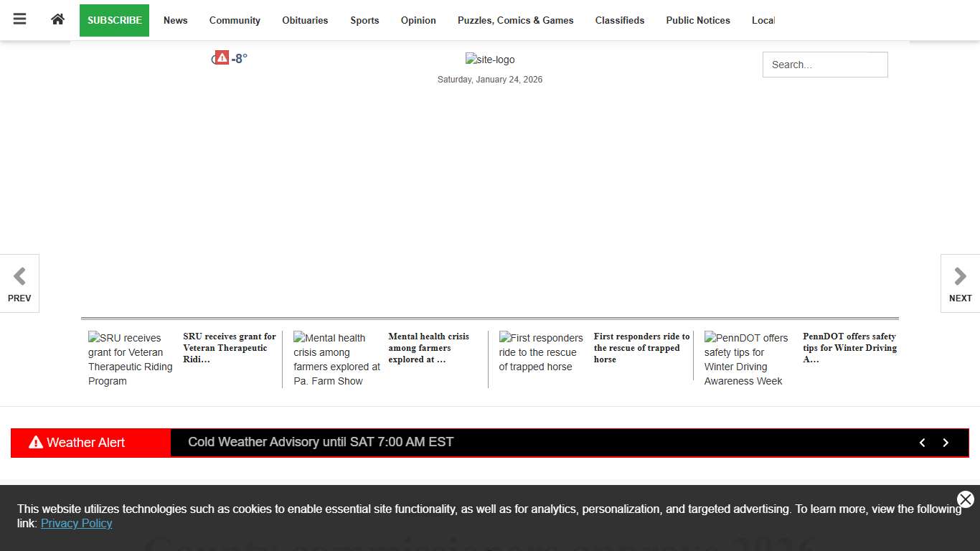Expand the Opinion menu
This screenshot has height=551, width=980.
click(x=418, y=20)
